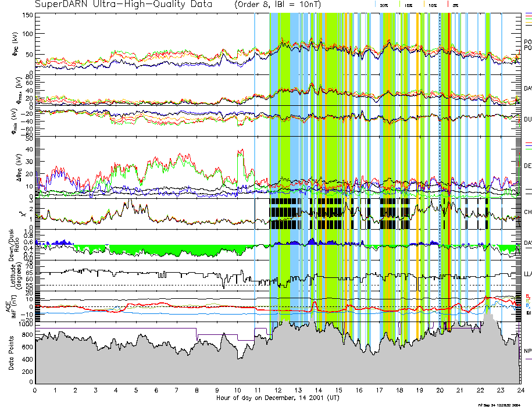This screenshot has width=532, height=407.
Task: Click the "SuperDARN Ultra-High-Quality Data" title
Action: click(x=123, y=4)
